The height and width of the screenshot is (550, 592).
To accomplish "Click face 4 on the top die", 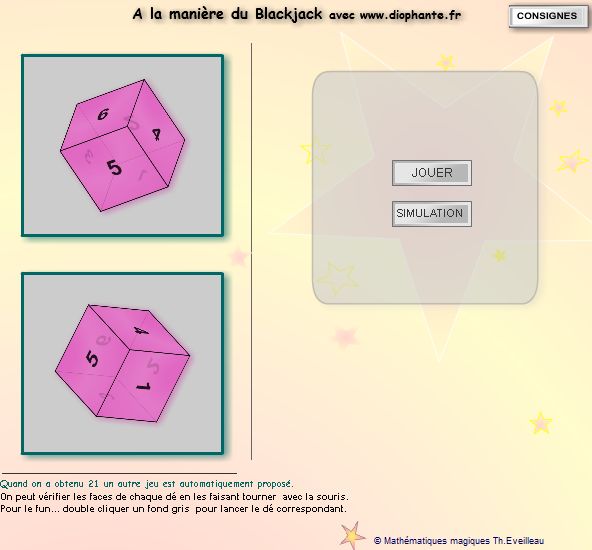I will [x=156, y=134].
